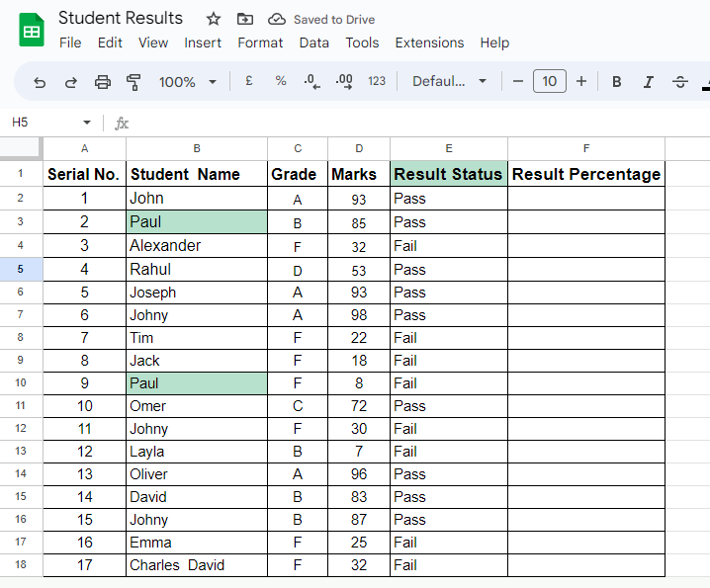
Task: Decrease decimal places button
Action: point(311,82)
